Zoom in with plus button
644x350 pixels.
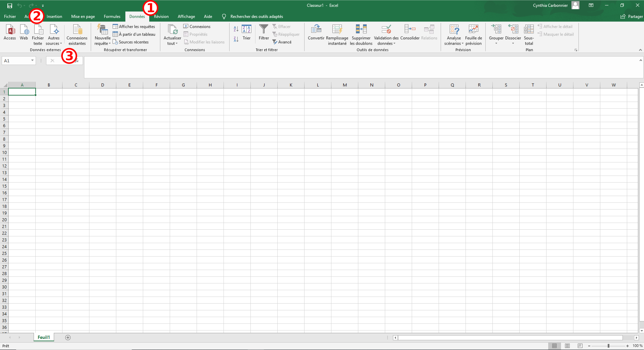tap(628, 346)
